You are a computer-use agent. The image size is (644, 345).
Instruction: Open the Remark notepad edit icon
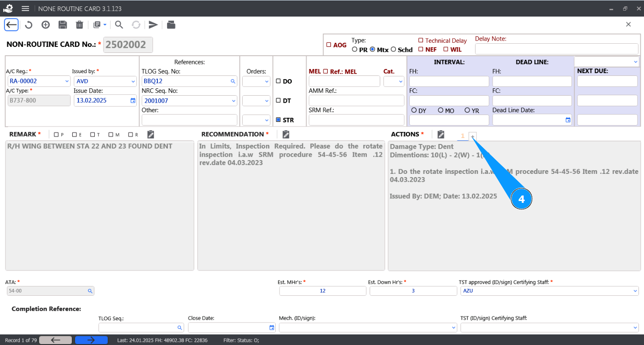(x=151, y=134)
